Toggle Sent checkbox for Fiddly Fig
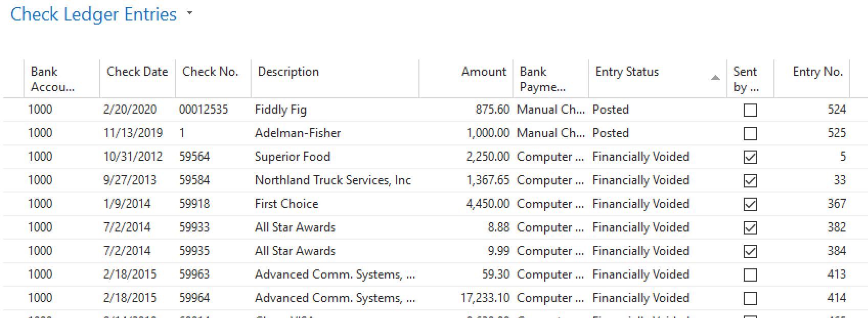 750,110
